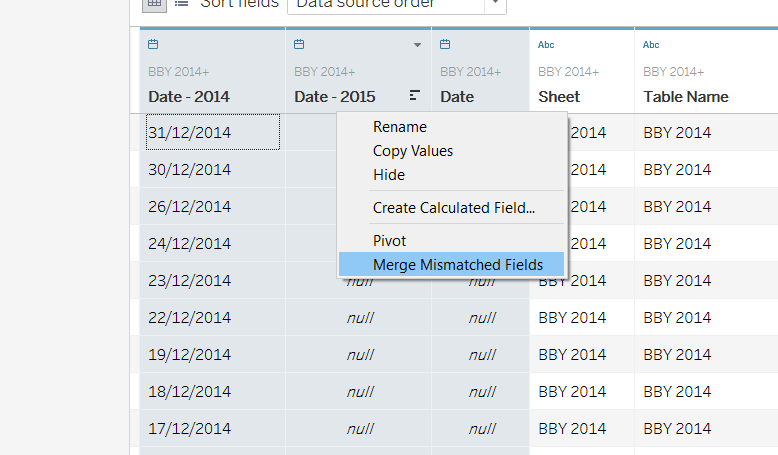Click Merge Mismatched Fields
This screenshot has width=778, height=455.
coord(457,265)
